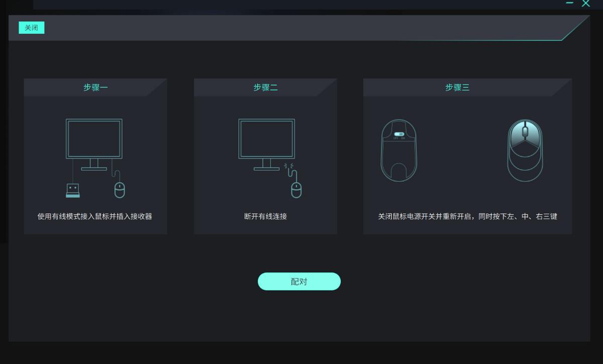
Task: Click the monitor illustration in 步骤二
Action: tap(266, 139)
